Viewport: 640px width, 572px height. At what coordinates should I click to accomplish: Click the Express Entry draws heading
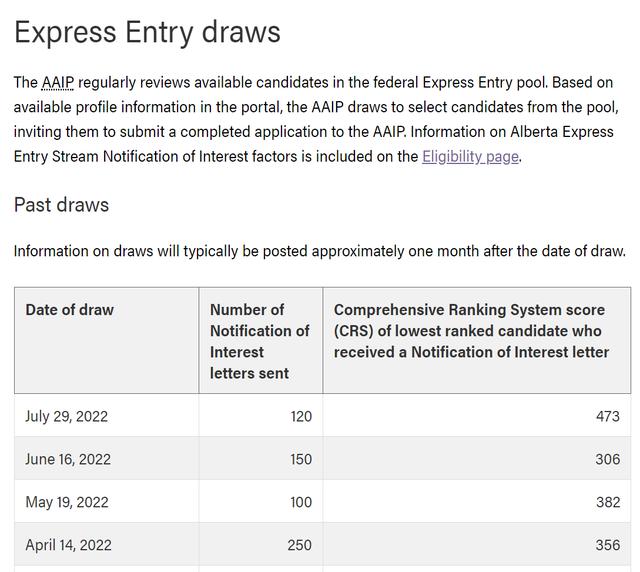click(147, 33)
